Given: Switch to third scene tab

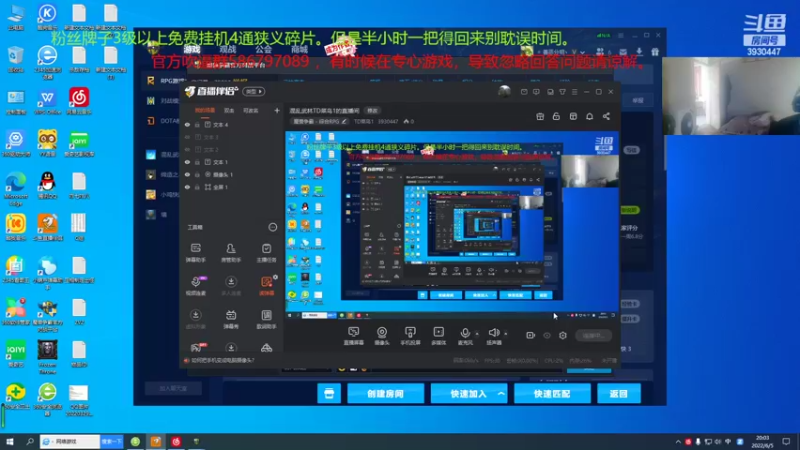Looking at the screenshot, I should click(251, 110).
